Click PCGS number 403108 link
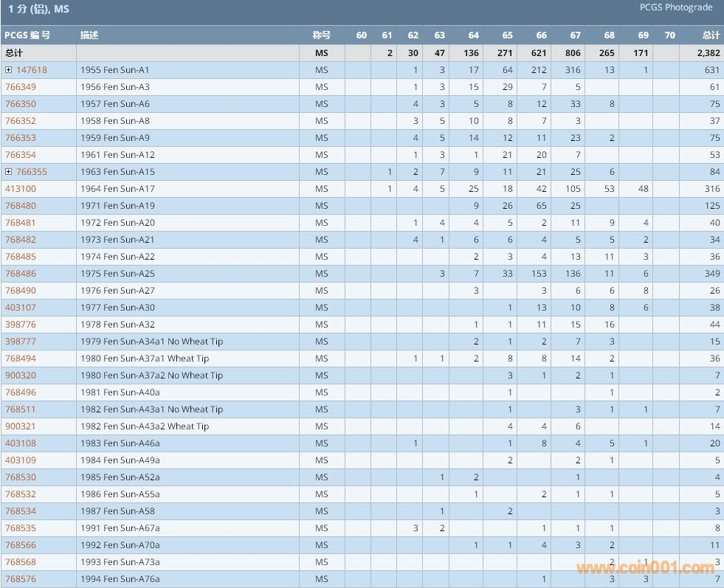The height and width of the screenshot is (588, 724). pos(21,443)
